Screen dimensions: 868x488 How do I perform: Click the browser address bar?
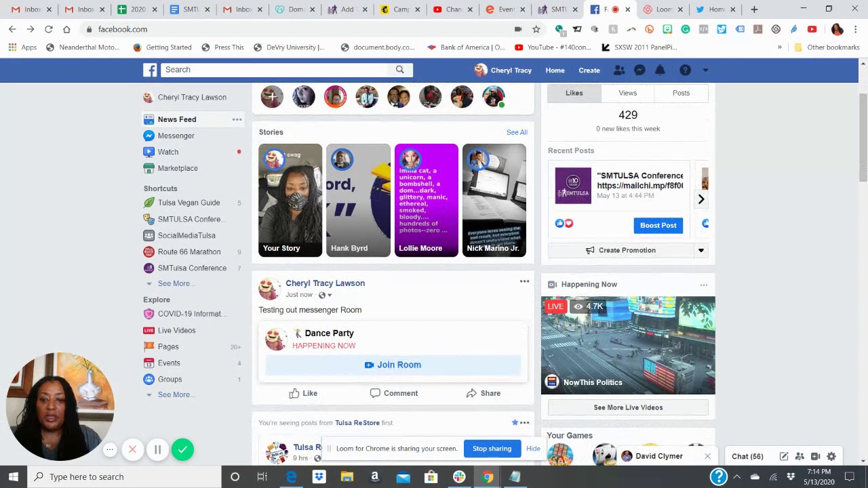pos(298,29)
